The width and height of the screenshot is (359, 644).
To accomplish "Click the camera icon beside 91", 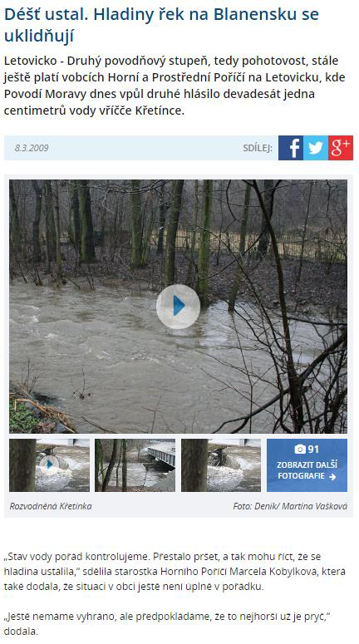I will click(300, 450).
